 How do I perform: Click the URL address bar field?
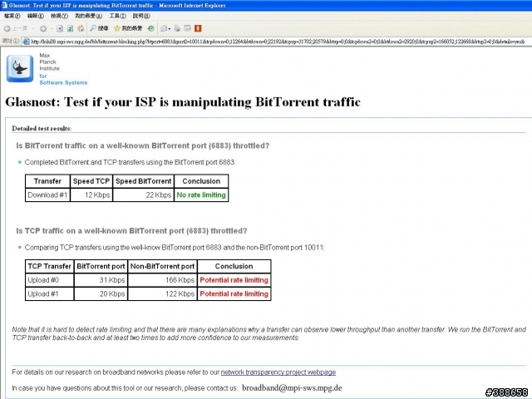[x=278, y=42]
